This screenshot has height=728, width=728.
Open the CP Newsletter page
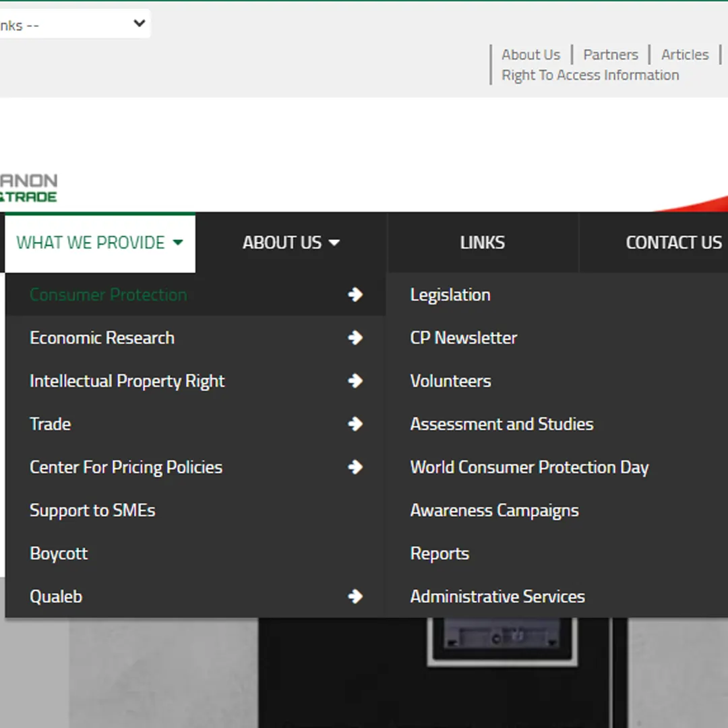click(464, 338)
